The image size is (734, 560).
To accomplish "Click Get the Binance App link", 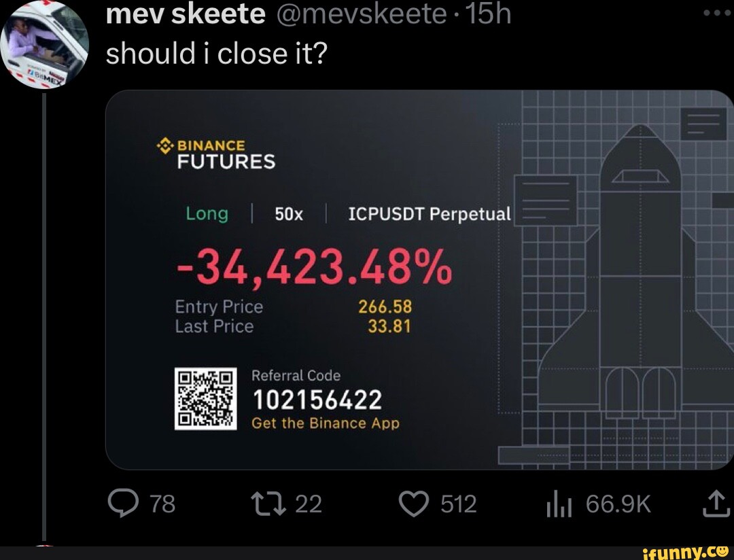I will click(326, 423).
